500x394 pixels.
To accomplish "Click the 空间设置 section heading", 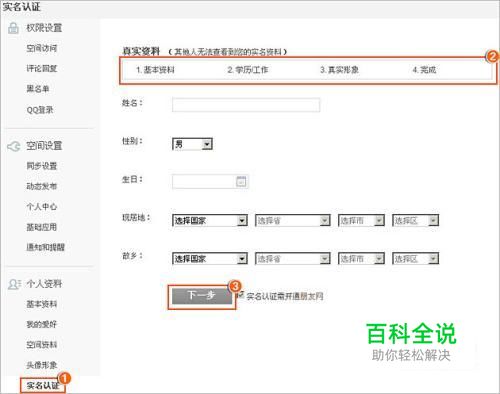I will (x=44, y=146).
